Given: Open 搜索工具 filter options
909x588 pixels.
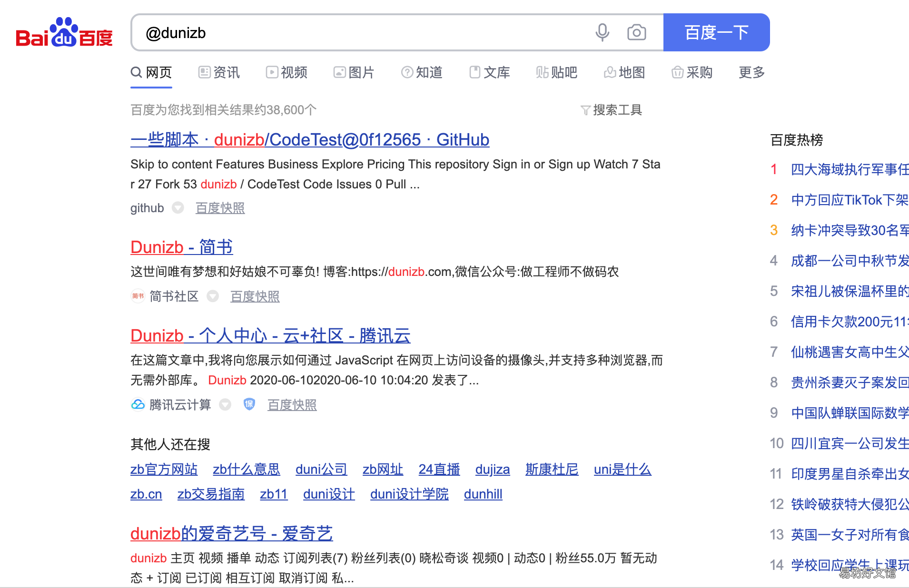Looking at the screenshot, I should (x=612, y=110).
